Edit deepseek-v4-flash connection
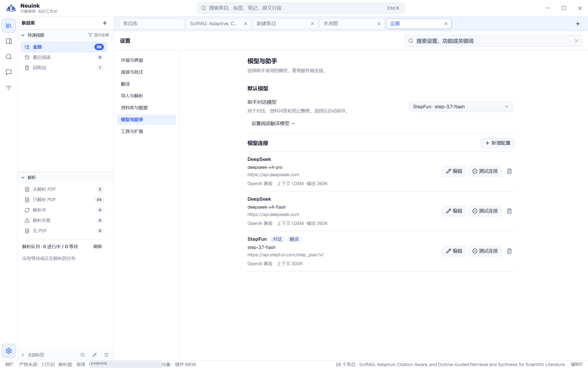Image resolution: width=588 pixels, height=368 pixels. coord(454,211)
